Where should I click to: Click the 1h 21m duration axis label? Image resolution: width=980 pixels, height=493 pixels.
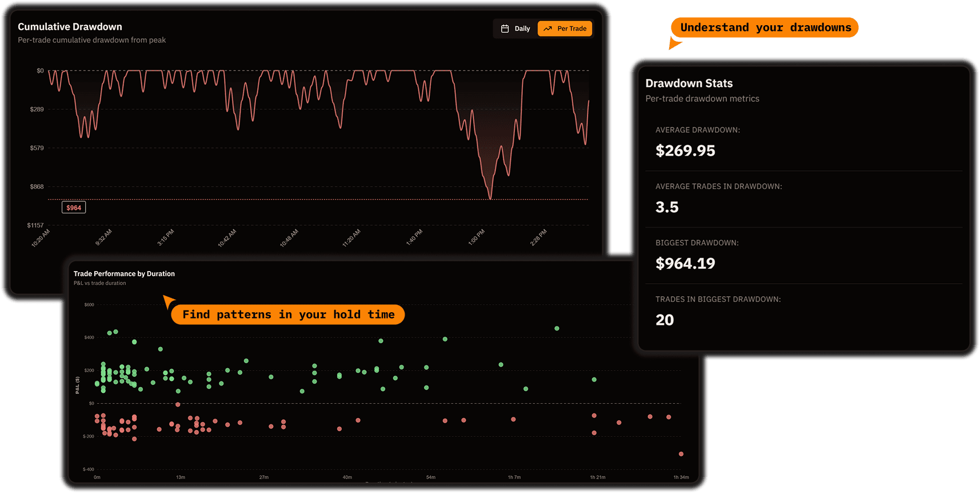click(598, 478)
